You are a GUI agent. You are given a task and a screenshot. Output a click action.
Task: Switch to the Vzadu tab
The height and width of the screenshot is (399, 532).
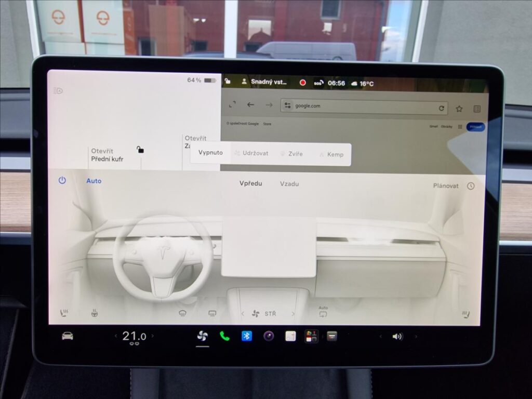pyautogui.click(x=289, y=184)
